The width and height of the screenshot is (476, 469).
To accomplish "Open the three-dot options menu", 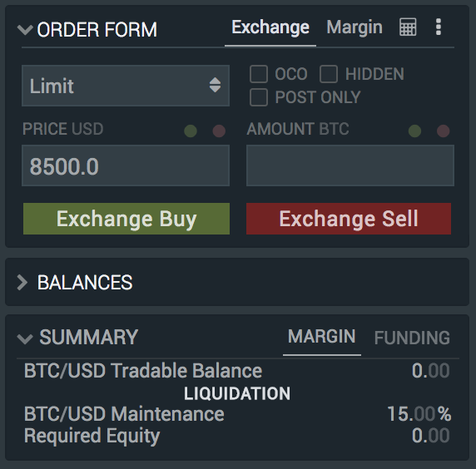I will [x=438, y=27].
